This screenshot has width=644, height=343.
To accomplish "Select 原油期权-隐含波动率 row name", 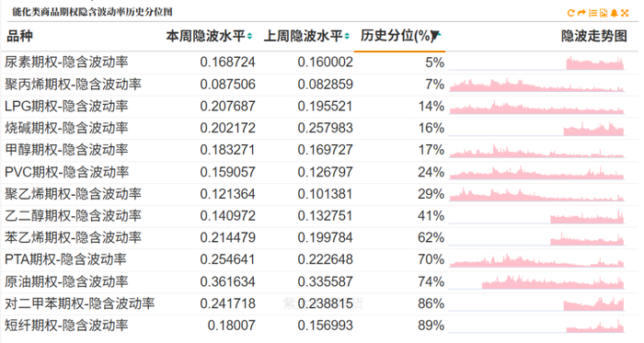I will coord(66,281).
